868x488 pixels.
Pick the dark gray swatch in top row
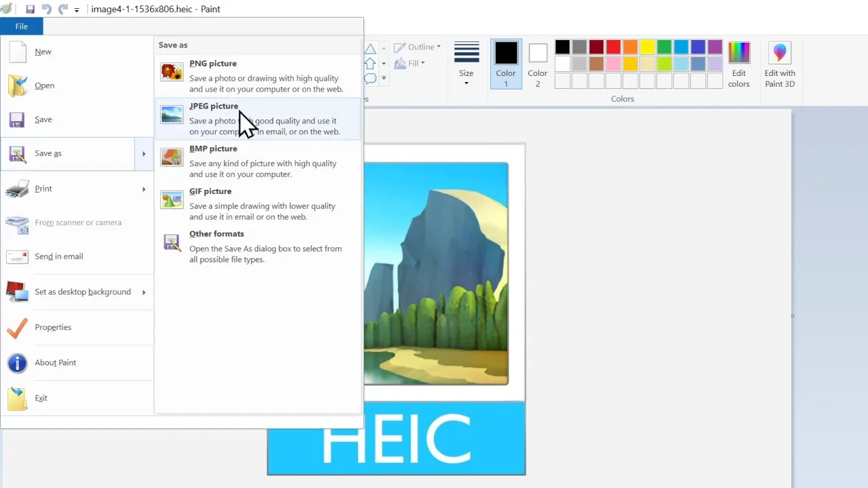[x=579, y=47]
